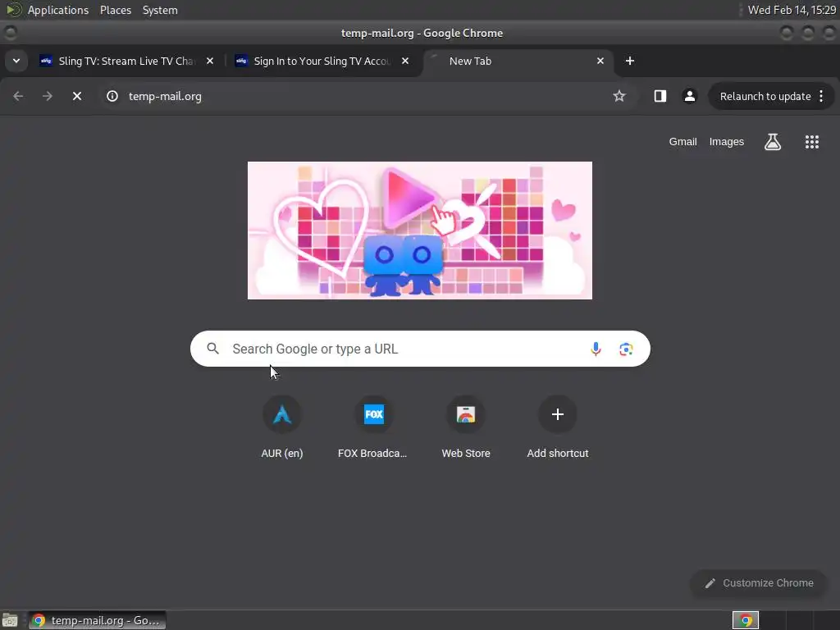Search by image with Google Lens icon
The image size is (840, 630).
tap(626, 349)
